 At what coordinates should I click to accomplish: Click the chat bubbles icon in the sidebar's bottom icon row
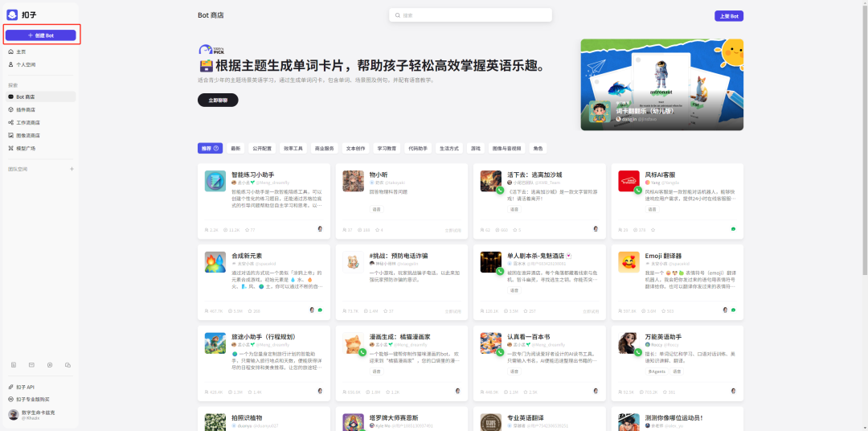click(68, 365)
